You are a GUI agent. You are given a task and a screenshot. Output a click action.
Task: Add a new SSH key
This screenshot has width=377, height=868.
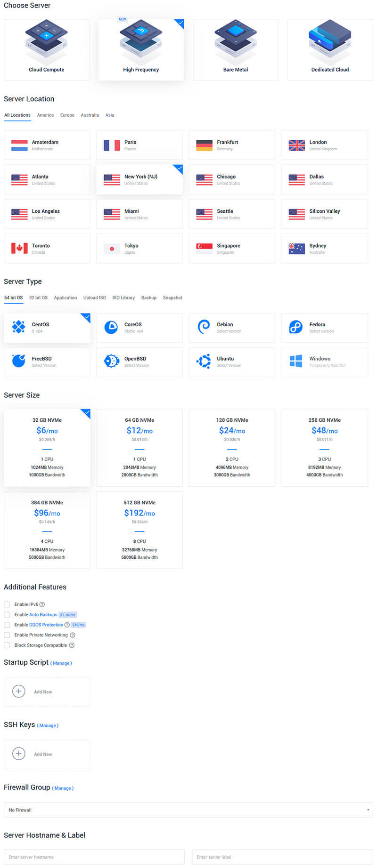(x=47, y=755)
